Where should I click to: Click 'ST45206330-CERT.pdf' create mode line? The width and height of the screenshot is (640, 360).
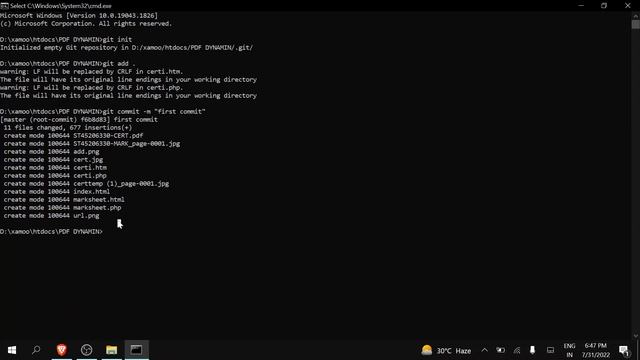pyautogui.click(x=73, y=136)
